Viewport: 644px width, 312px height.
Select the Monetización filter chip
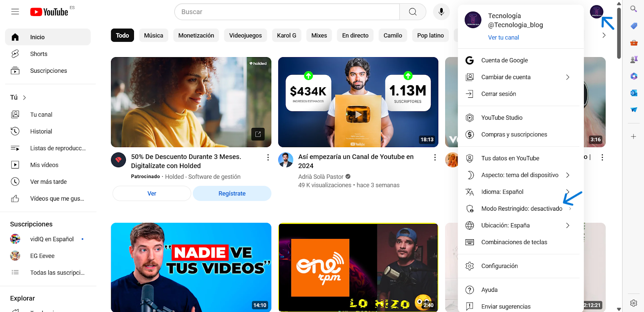(x=196, y=35)
